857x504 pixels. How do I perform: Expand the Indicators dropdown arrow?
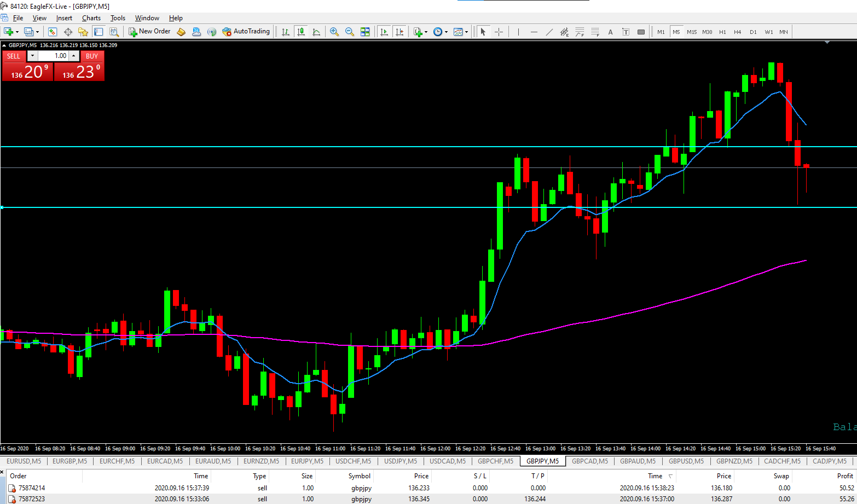[426, 32]
